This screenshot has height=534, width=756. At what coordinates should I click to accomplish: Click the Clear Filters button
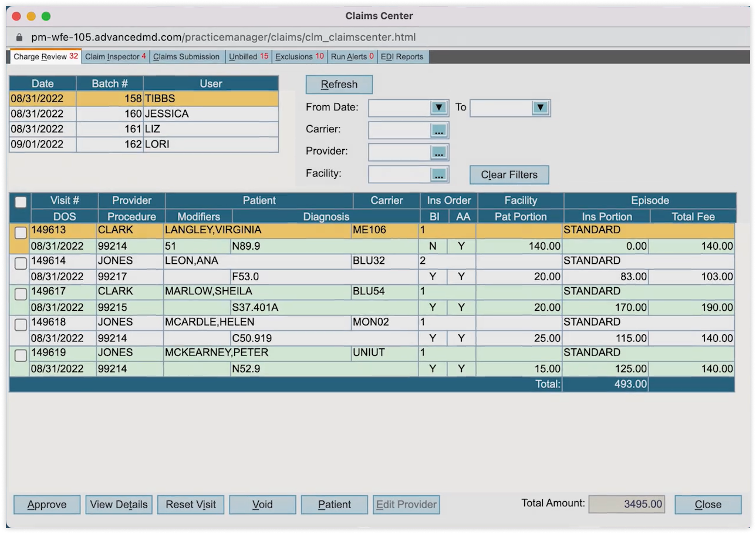(x=509, y=174)
